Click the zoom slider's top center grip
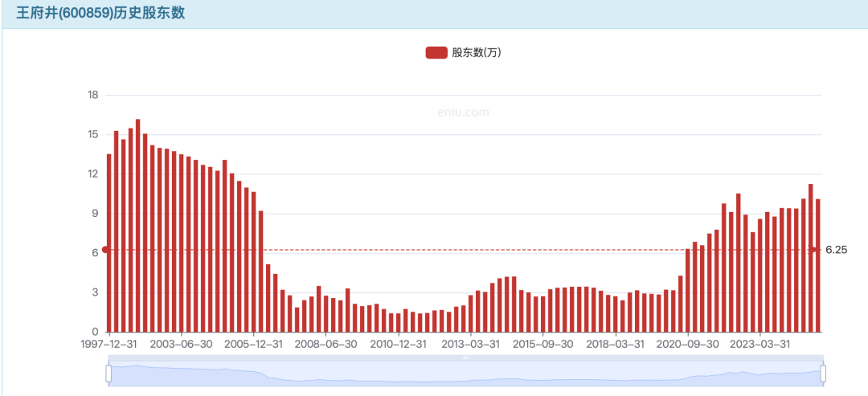The width and height of the screenshot is (868, 396). 465,357
